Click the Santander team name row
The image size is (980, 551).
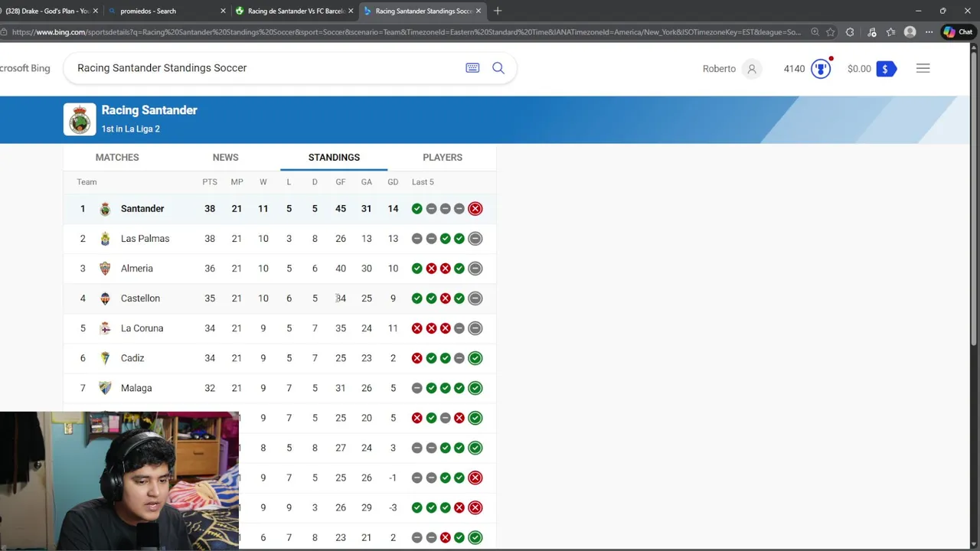tap(142, 209)
